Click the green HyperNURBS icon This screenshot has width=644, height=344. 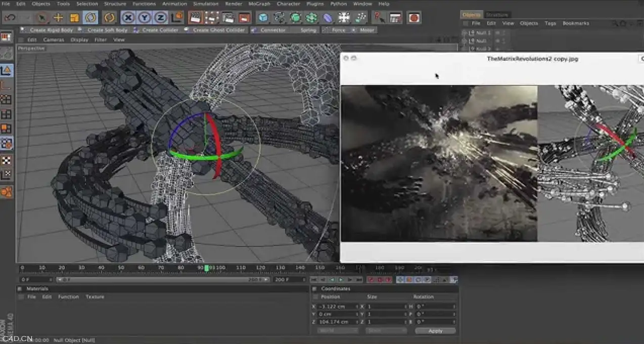295,18
